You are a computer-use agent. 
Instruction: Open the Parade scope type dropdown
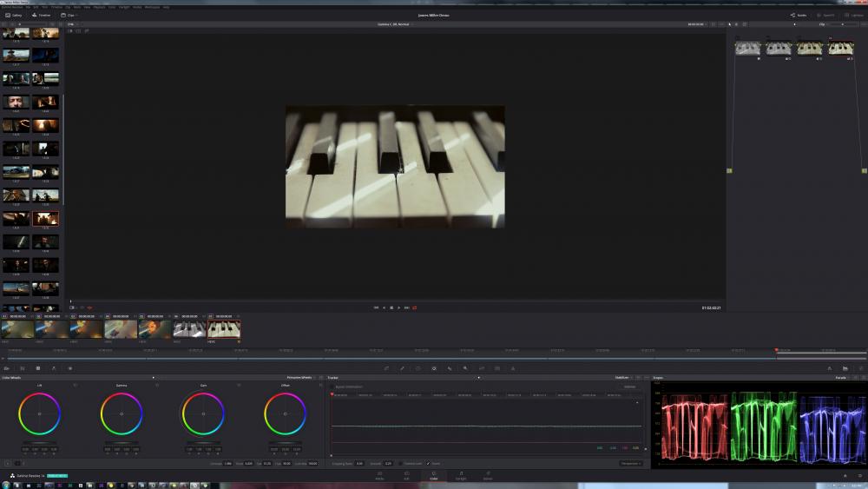click(x=842, y=378)
